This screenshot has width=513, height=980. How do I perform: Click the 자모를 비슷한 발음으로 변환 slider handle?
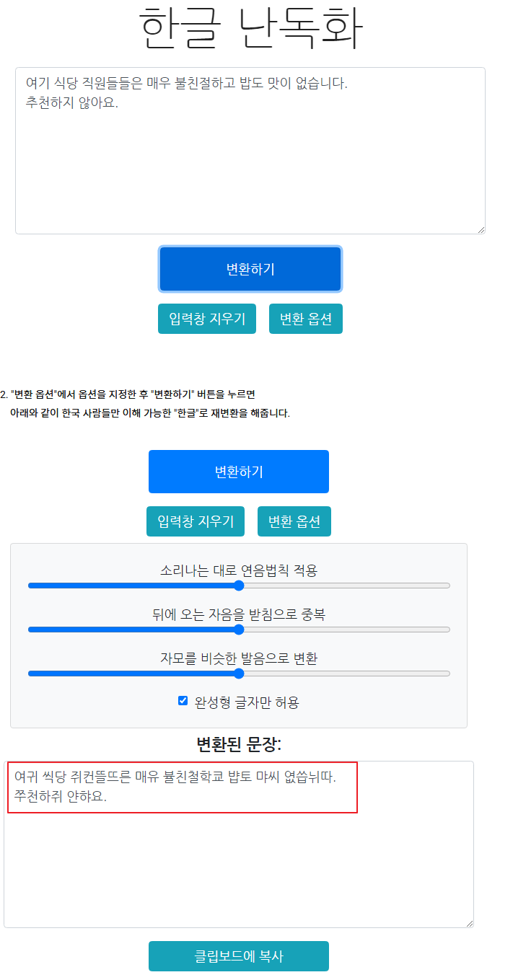[x=239, y=674]
